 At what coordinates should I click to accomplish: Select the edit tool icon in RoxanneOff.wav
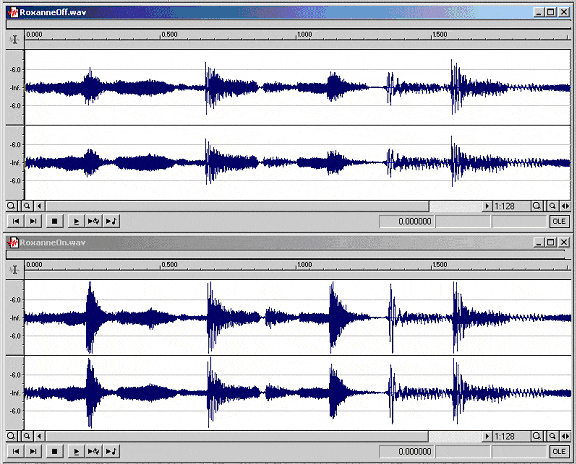click(15, 39)
